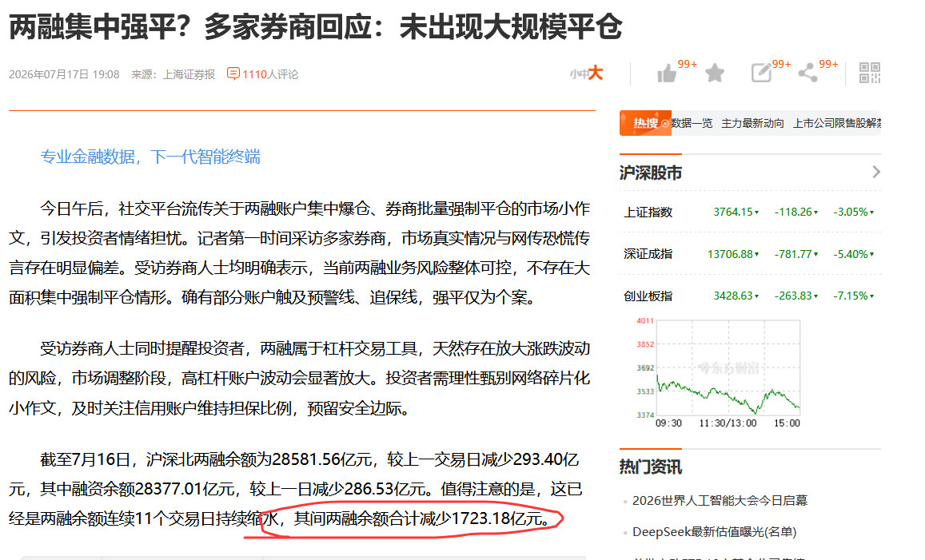The image size is (925, 560).
Task: Open 深证成指 index link
Action: click(648, 254)
